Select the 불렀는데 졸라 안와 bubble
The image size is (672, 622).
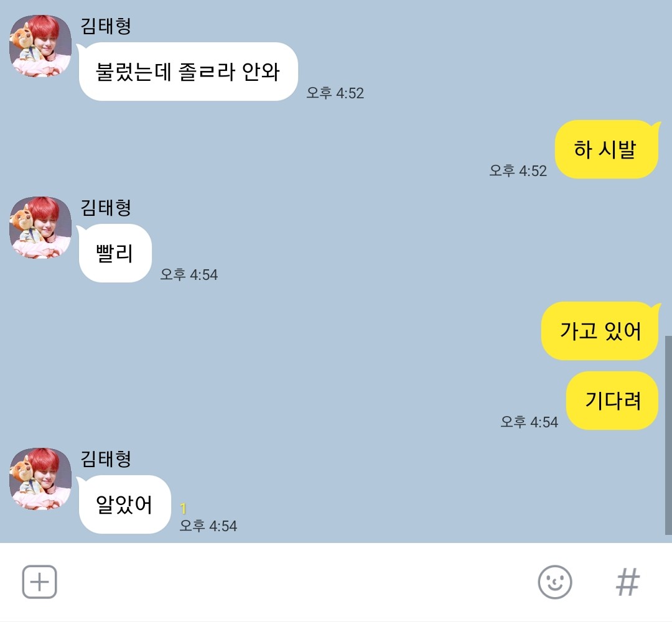(188, 72)
